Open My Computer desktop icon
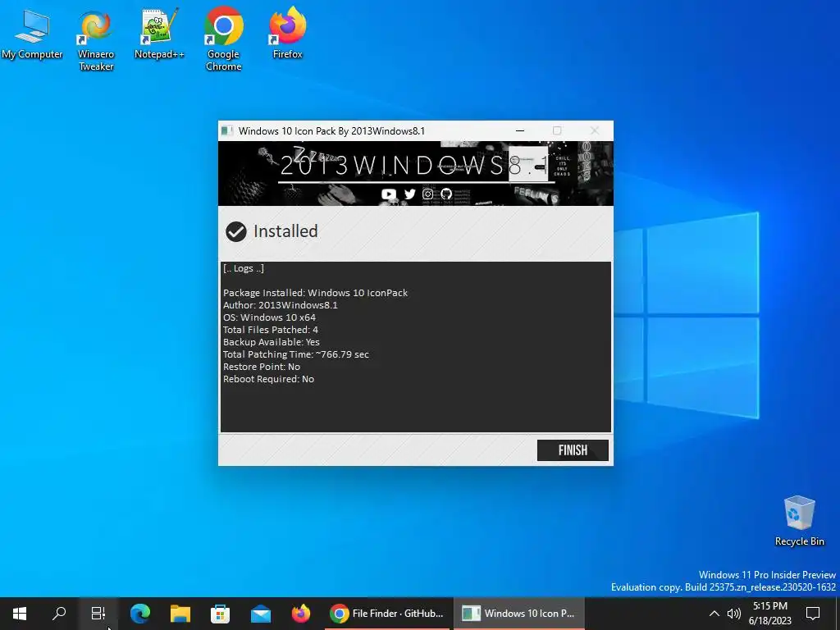The image size is (840, 630). (x=32, y=33)
